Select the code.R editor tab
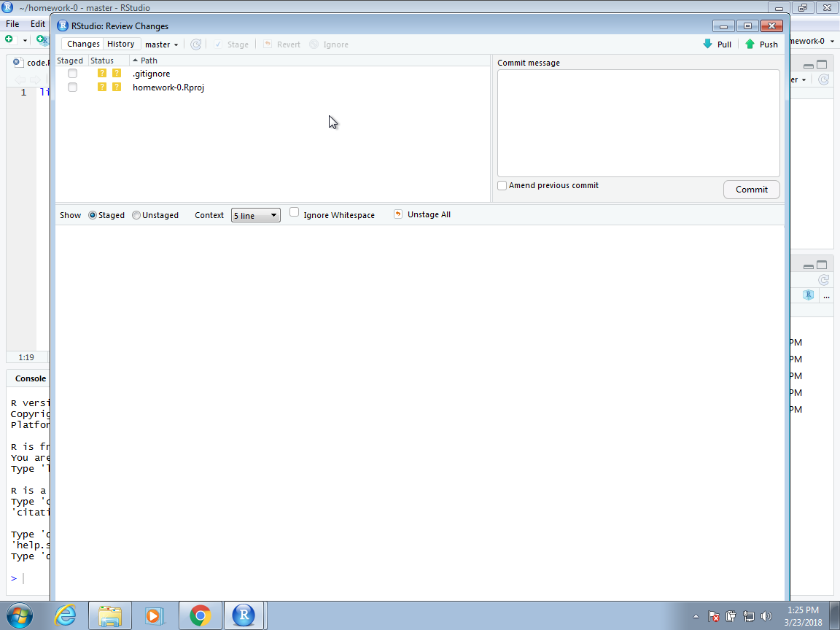The height and width of the screenshot is (630, 840). pos(31,63)
